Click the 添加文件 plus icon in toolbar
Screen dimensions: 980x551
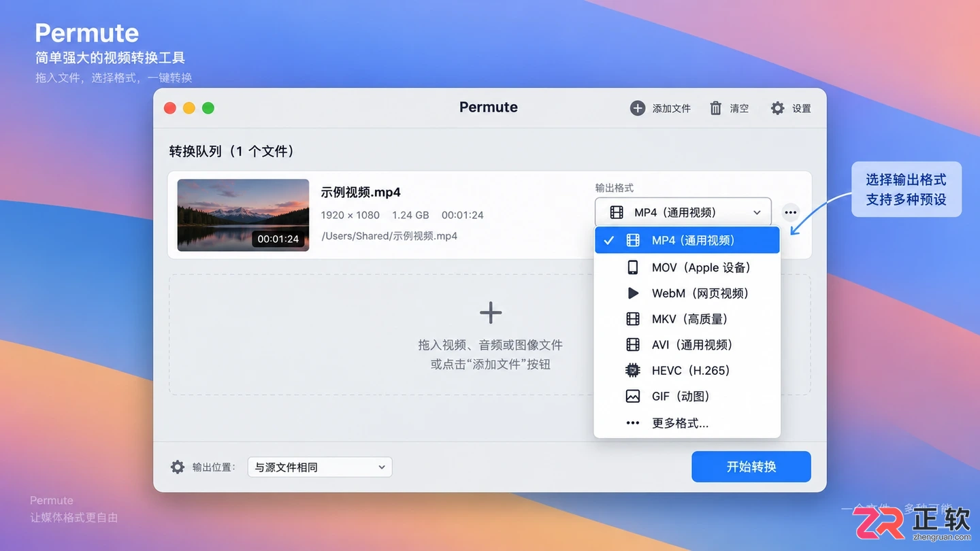(637, 108)
